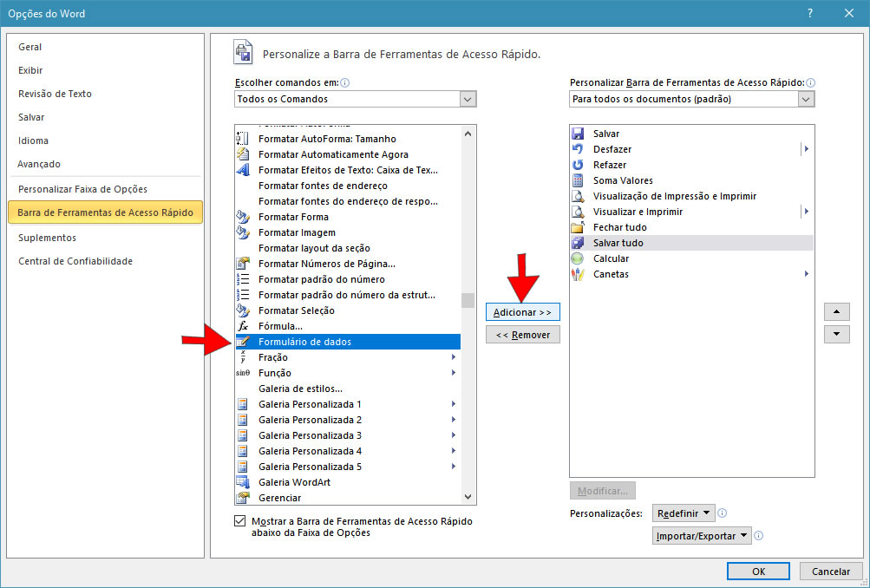870x588 pixels.
Task: Open the Idioma options category
Action: pyautogui.click(x=33, y=140)
